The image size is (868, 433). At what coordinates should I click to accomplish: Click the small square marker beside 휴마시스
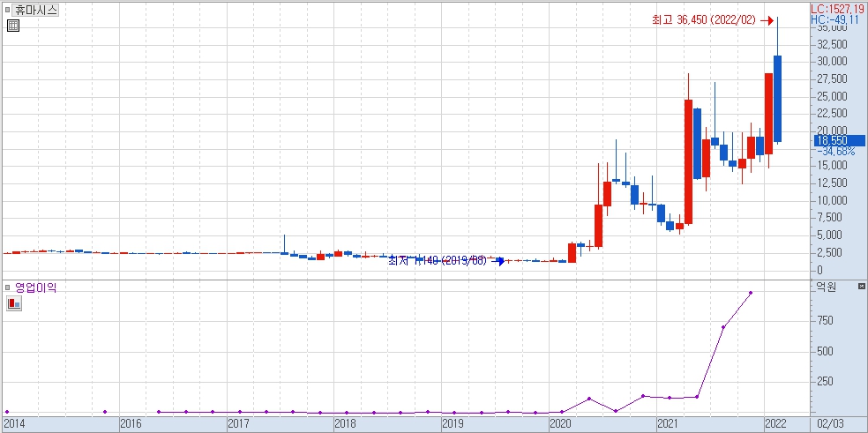click(7, 10)
